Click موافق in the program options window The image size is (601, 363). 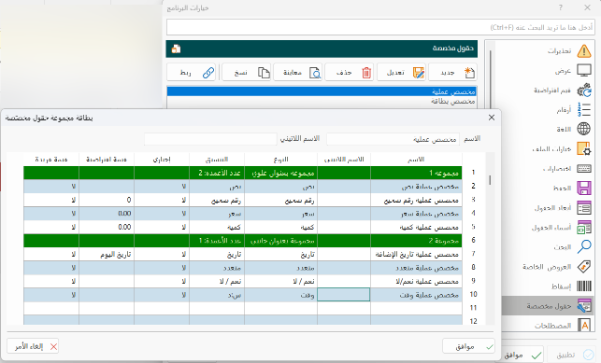click(x=523, y=355)
